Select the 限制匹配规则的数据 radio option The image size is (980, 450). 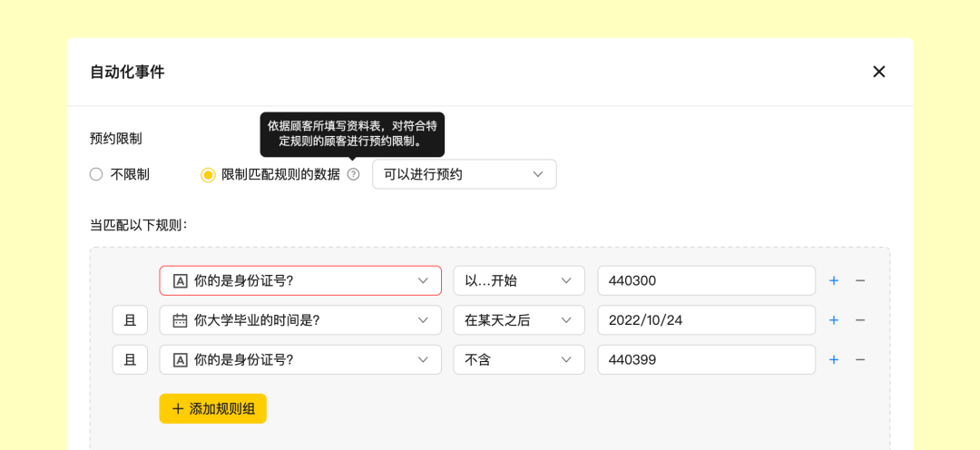(x=208, y=174)
